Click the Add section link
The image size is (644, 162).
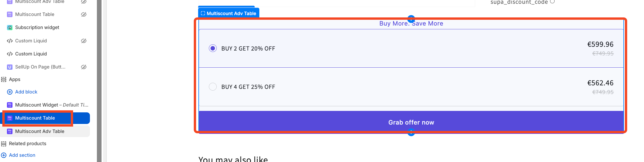[x=22, y=155]
